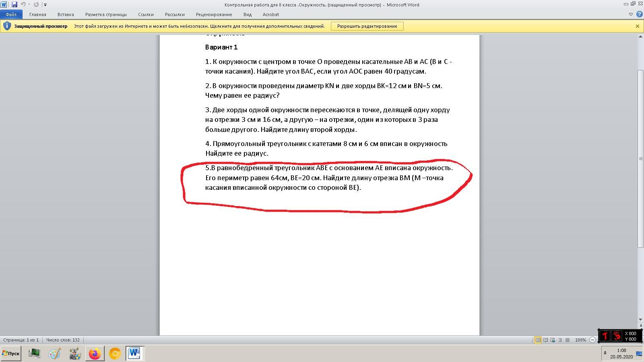Open the Вид ribbon tab

pos(248,14)
